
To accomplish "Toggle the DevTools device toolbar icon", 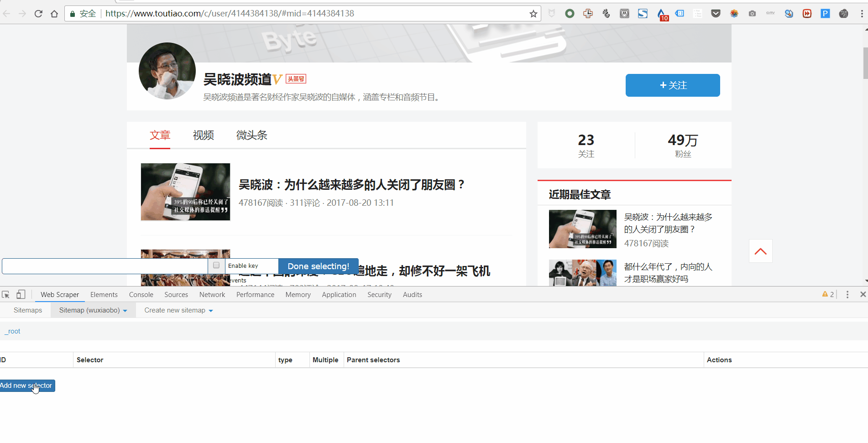I will pos(21,295).
